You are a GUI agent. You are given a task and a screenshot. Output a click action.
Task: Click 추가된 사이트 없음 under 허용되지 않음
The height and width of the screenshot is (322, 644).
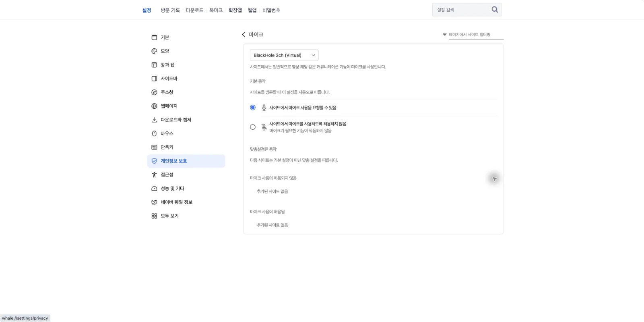(272, 191)
